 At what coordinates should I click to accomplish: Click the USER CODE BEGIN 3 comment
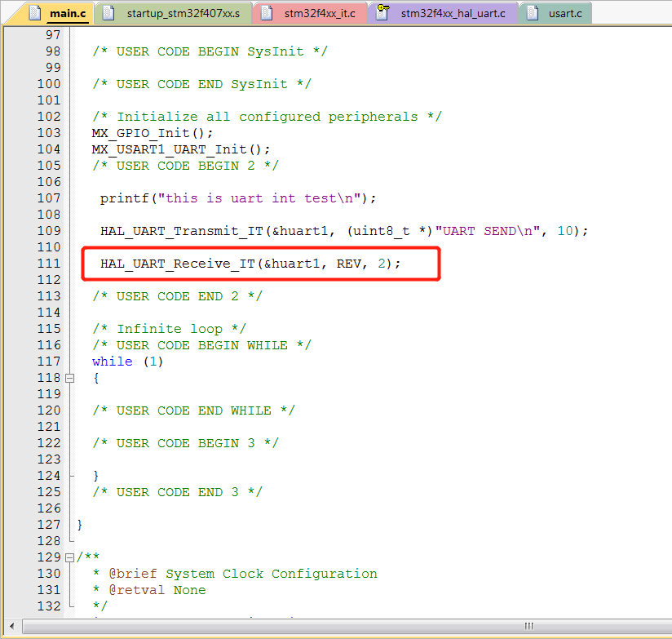tap(186, 443)
